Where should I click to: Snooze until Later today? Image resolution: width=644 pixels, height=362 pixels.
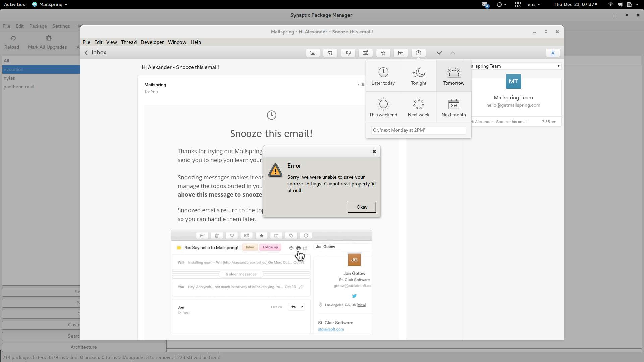383,76
